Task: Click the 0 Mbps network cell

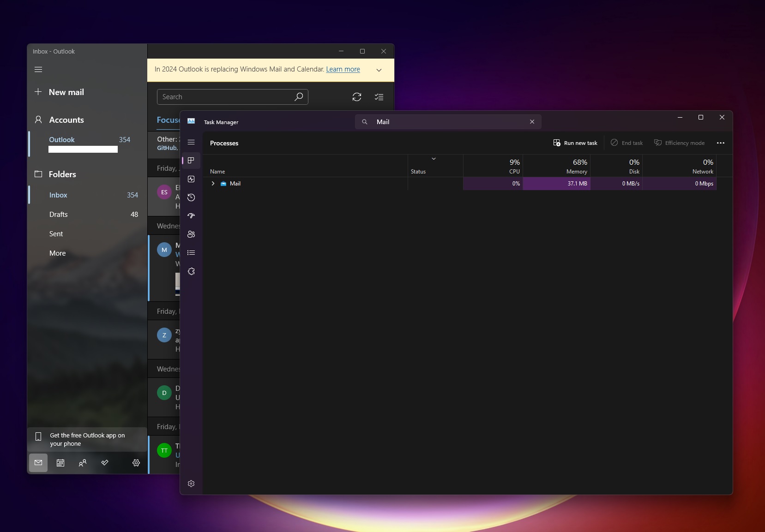Action: click(x=679, y=184)
